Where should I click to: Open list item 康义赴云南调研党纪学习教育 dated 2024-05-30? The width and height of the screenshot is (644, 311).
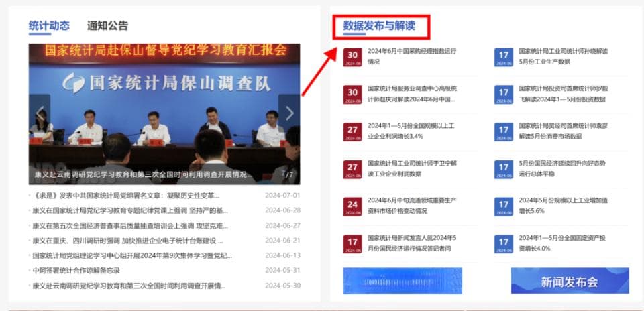(129, 286)
